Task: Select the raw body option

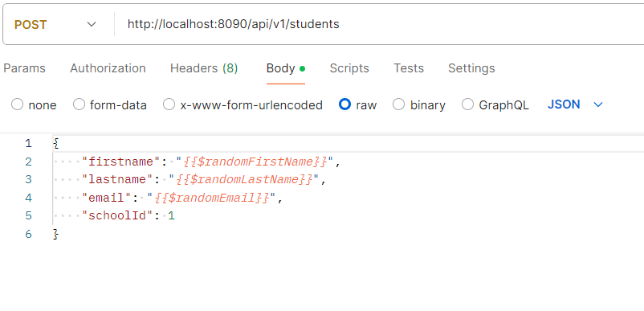Action: coord(344,104)
